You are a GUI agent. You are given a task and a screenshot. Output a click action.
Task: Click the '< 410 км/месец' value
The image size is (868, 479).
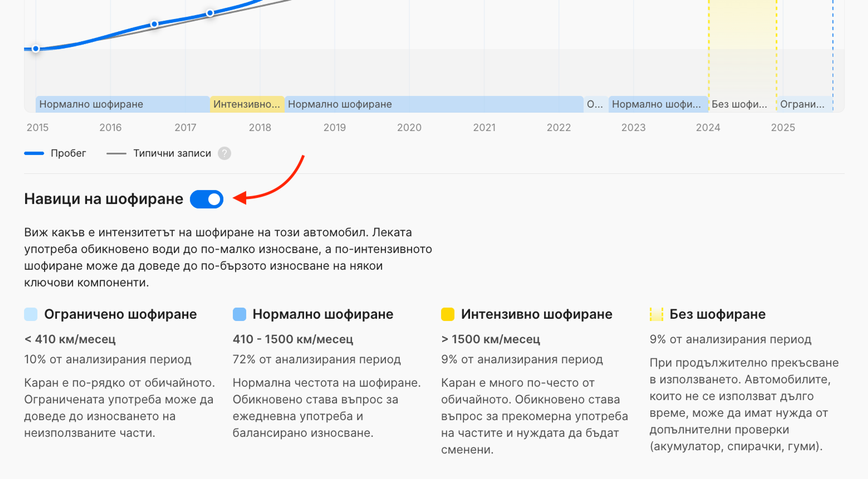pyautogui.click(x=70, y=339)
